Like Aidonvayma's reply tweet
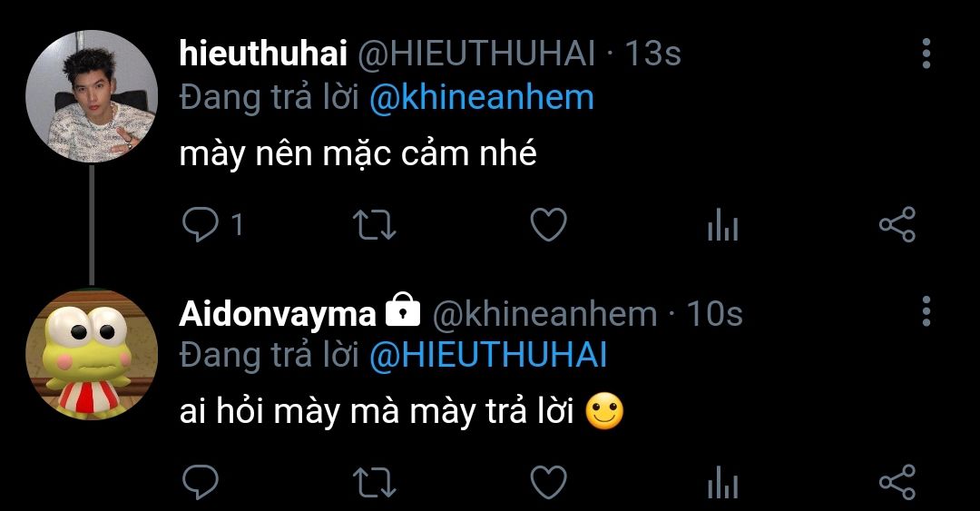Viewport: 980px width, 511px height. 548,482
